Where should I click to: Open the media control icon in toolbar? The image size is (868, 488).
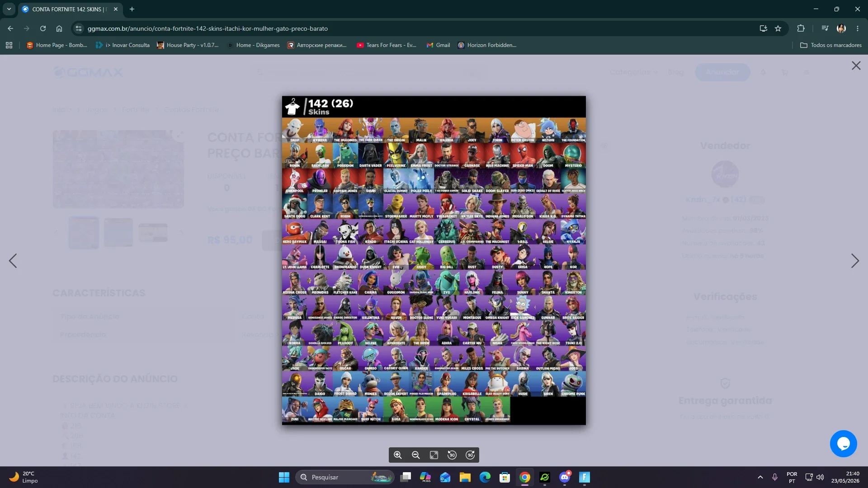825,28
